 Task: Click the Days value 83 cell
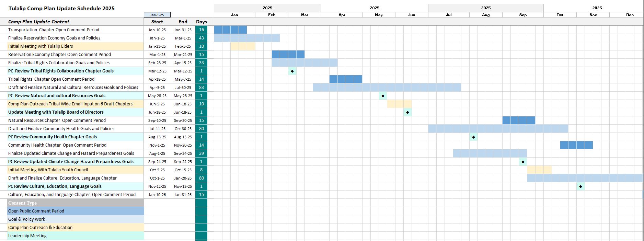[201, 88]
